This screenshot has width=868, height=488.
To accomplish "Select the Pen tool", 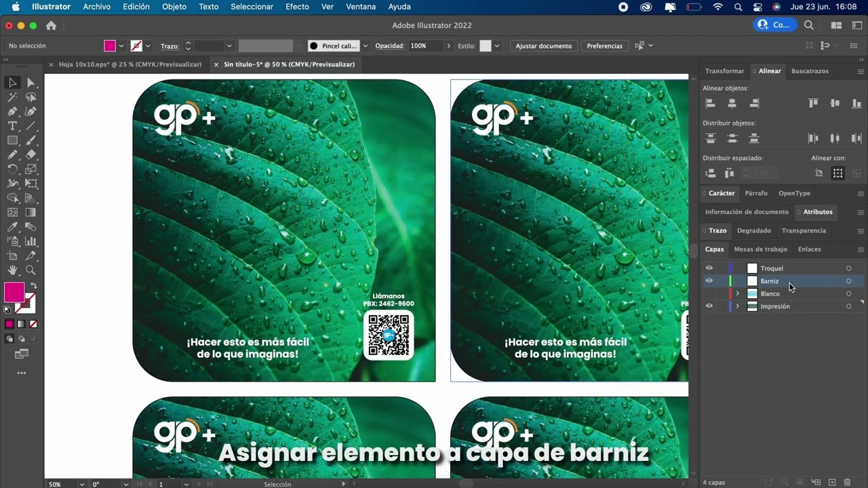I will [x=12, y=111].
